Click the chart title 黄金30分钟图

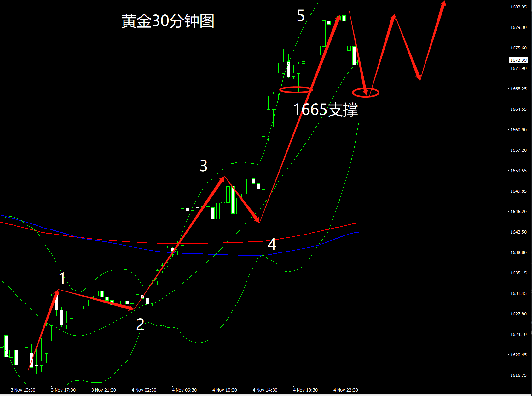(168, 21)
